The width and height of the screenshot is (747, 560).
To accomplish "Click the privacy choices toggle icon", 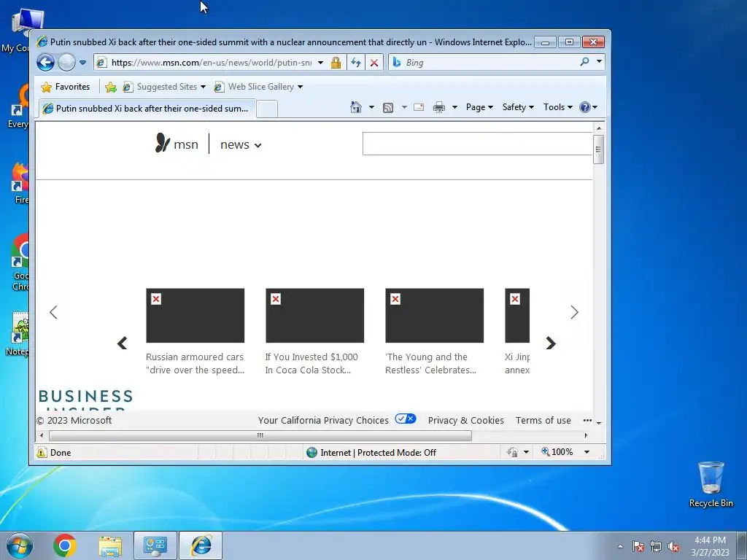I will coord(406,419).
